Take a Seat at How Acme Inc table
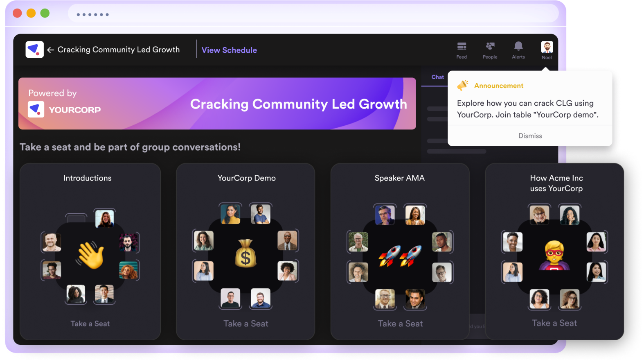Image resolution: width=644 pixels, height=362 pixels. (x=554, y=323)
